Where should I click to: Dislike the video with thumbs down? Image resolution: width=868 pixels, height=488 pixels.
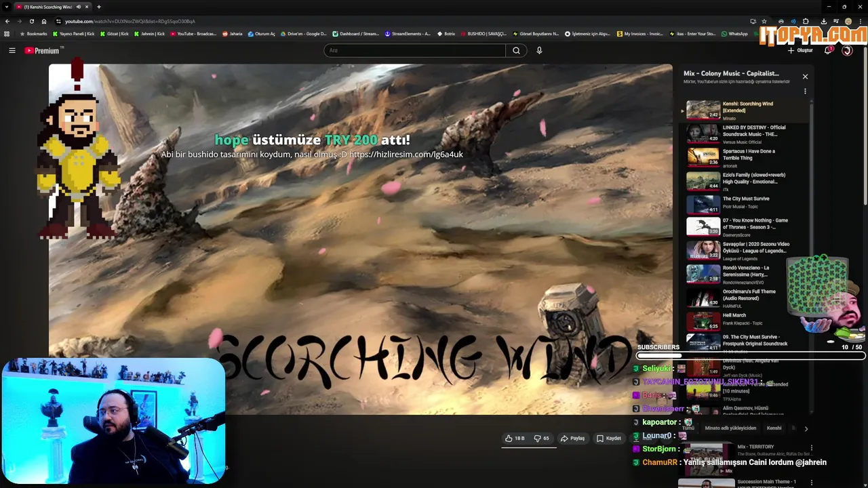542,439
